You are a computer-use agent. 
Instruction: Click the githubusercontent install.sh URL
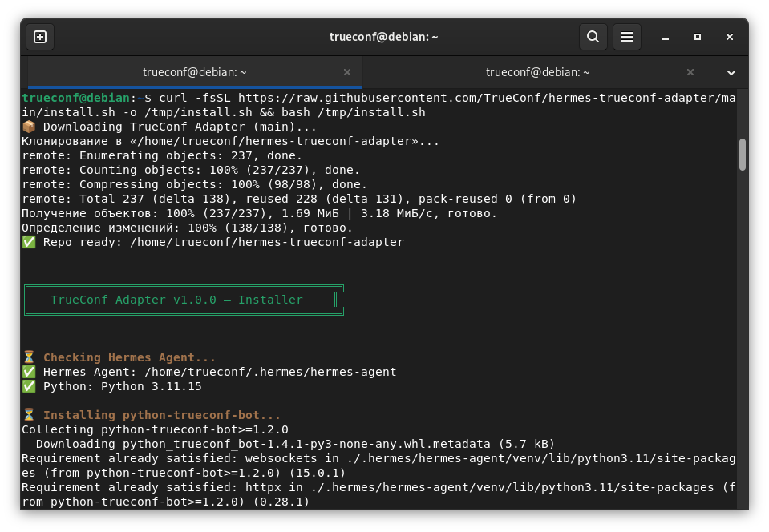coord(379,105)
